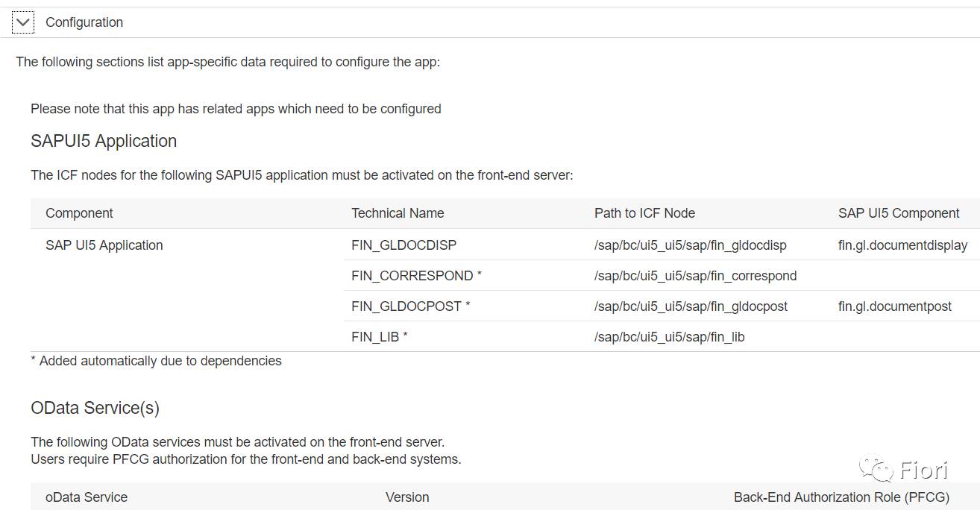Click the Component column header
The image size is (980, 510).
click(x=79, y=213)
